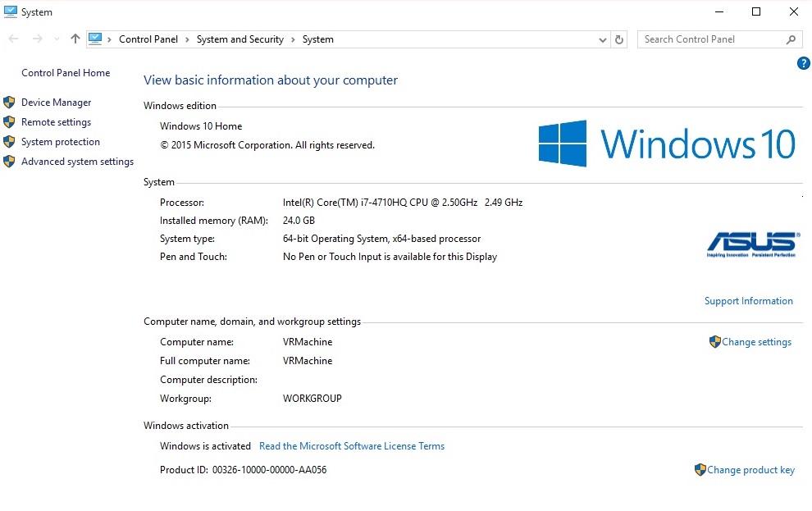The height and width of the screenshot is (511, 812).
Task: Click shield icon beside System protection
Action: [9, 141]
